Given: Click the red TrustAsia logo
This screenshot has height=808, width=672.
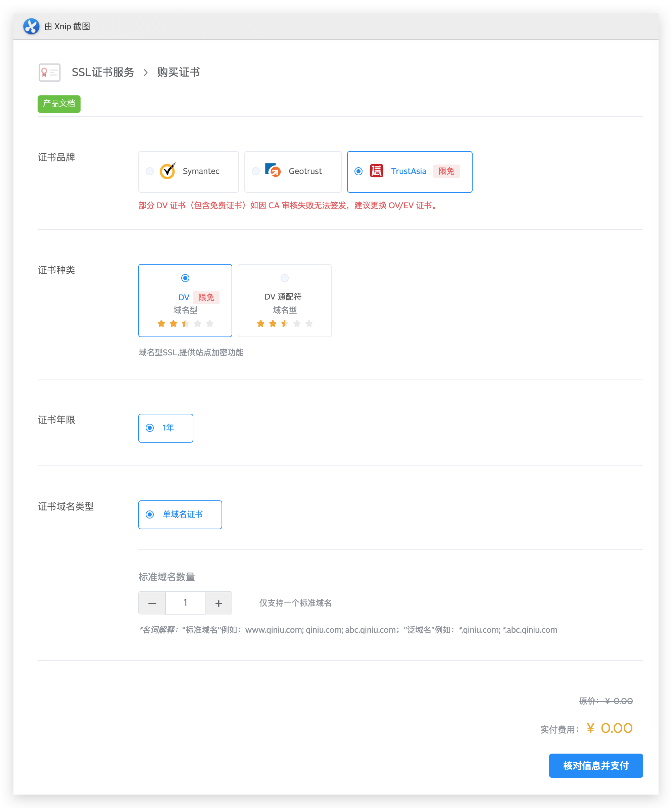Looking at the screenshot, I should tap(376, 171).
